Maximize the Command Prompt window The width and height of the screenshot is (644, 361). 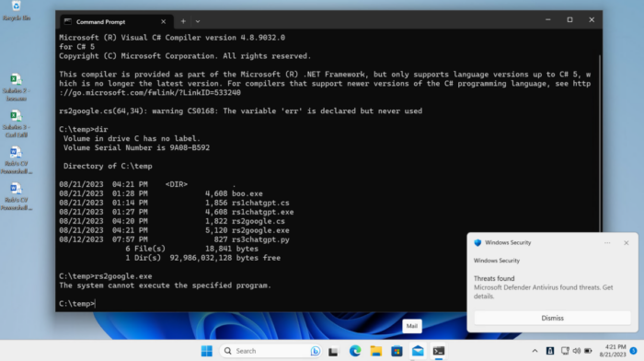[x=569, y=19]
